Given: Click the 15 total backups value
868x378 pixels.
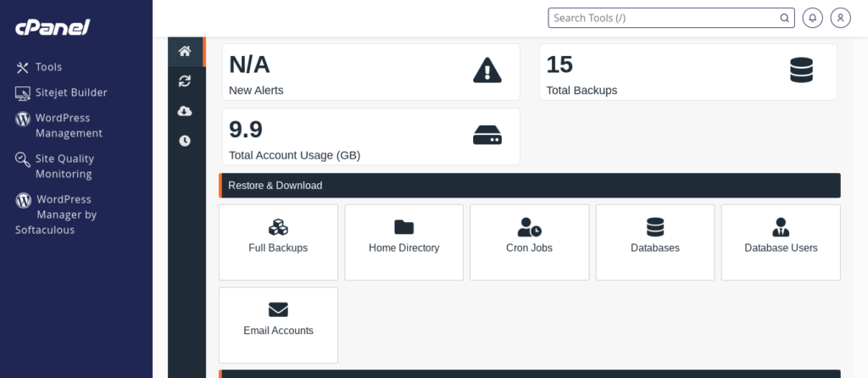Looking at the screenshot, I should point(559,65).
